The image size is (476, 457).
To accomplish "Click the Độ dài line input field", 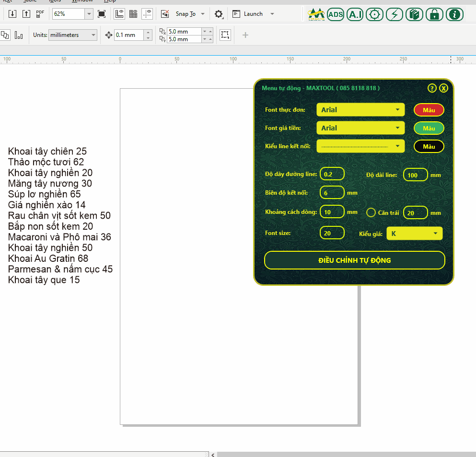I will pyautogui.click(x=415, y=175).
